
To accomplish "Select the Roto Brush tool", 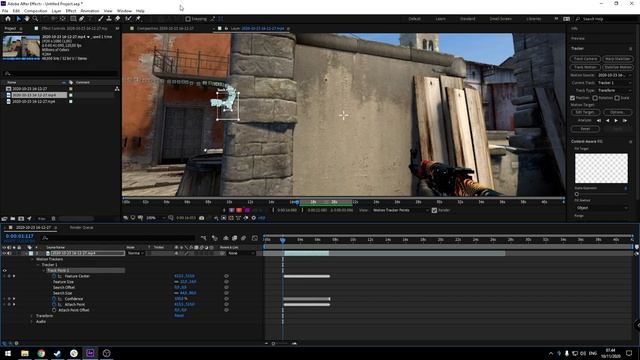I will pos(129,19).
